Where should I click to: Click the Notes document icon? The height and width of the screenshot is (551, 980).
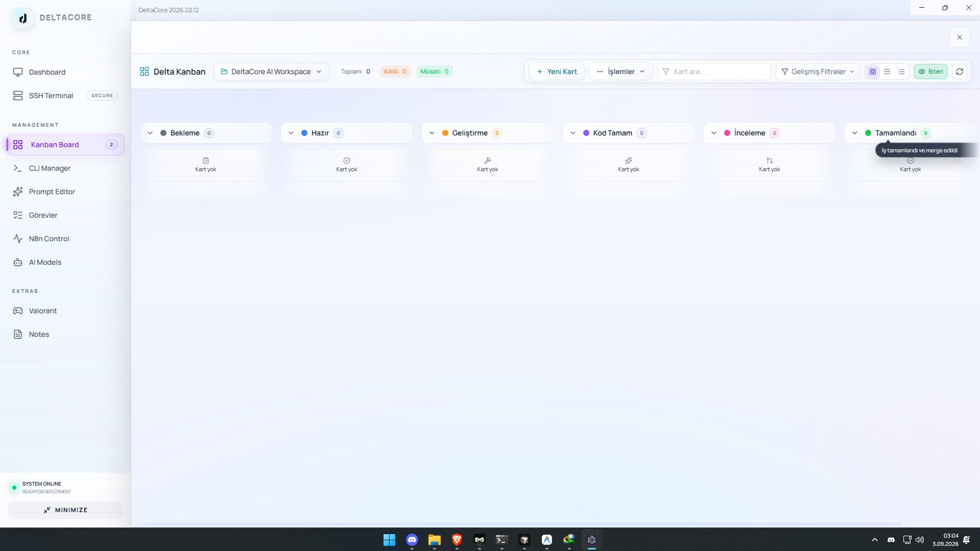(x=18, y=334)
